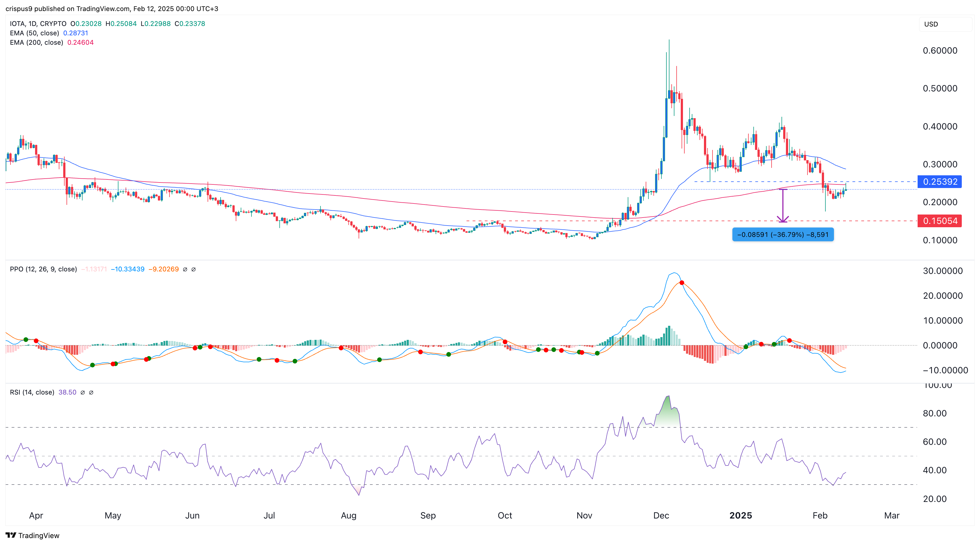Click the PPO 0.00000 axis label
The width and height of the screenshot is (980, 545).
click(x=940, y=346)
